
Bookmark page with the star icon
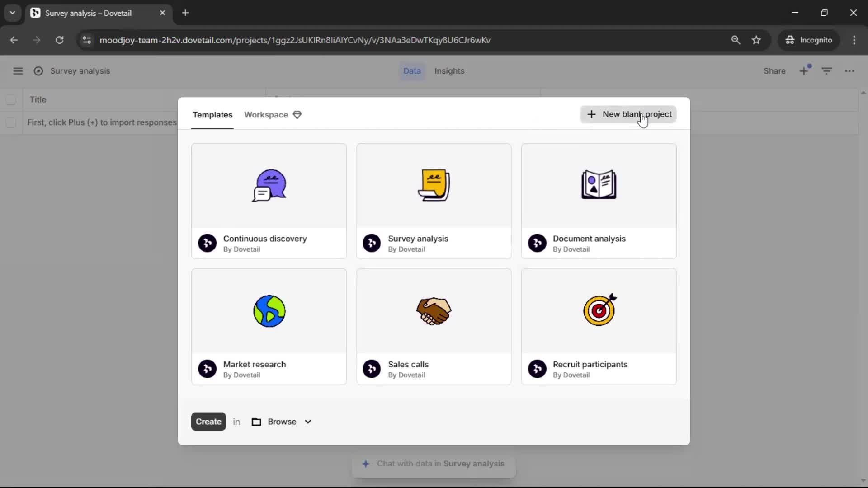[x=756, y=40]
